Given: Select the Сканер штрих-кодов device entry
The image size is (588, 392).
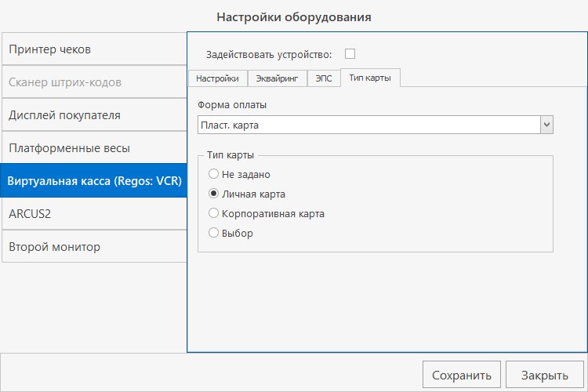Looking at the screenshot, I should pos(93,82).
